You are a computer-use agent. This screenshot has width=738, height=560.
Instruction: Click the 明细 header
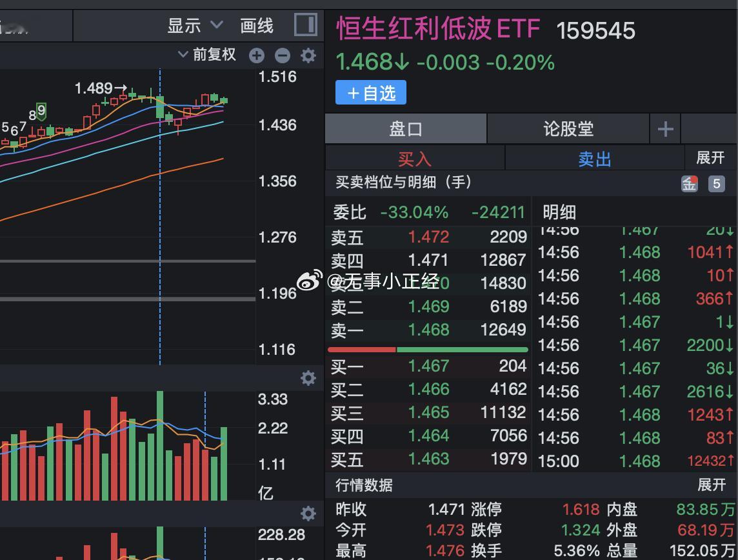(x=559, y=212)
